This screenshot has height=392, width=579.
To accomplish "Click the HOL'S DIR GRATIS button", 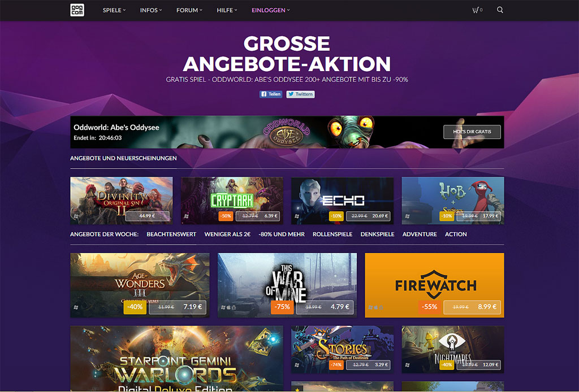I will tap(472, 132).
